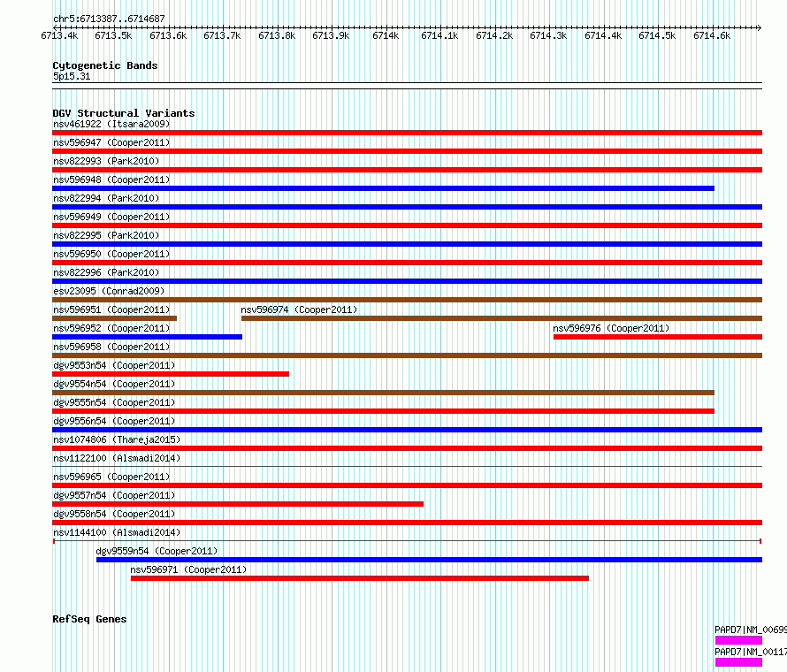The height and width of the screenshot is (672, 787).
Task: Click the nsv461922 (Itsara2009) variant label
Action: [111, 124]
